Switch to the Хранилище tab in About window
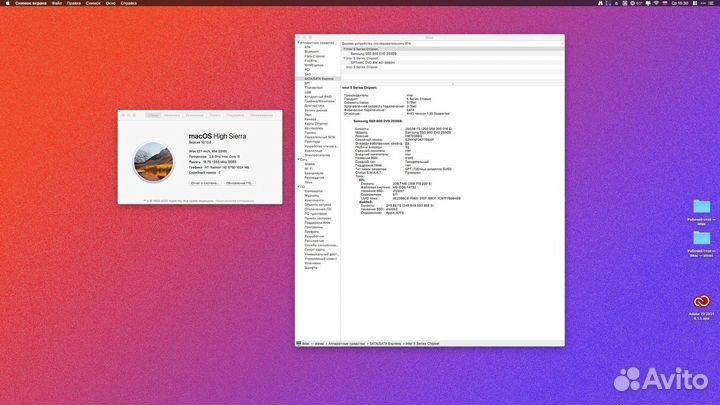 (x=194, y=115)
